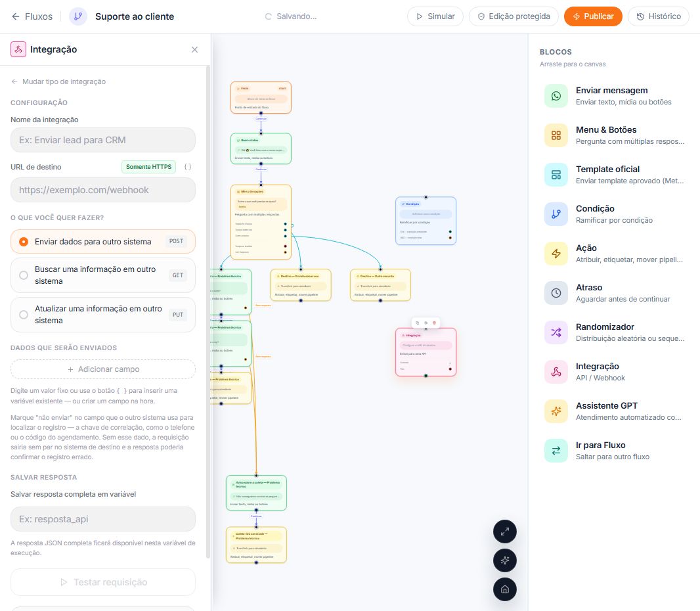
Task: Focus the URL de destino field
Action: [103, 191]
